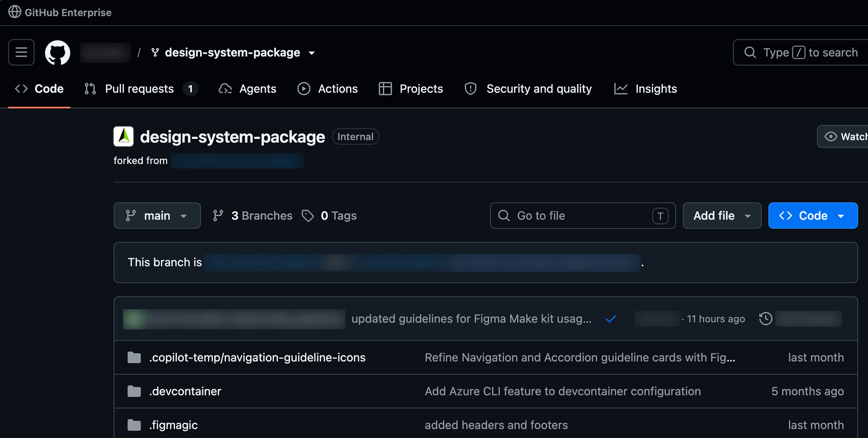Click the T shortcut key hint
The height and width of the screenshot is (438, 868).
[x=660, y=216]
